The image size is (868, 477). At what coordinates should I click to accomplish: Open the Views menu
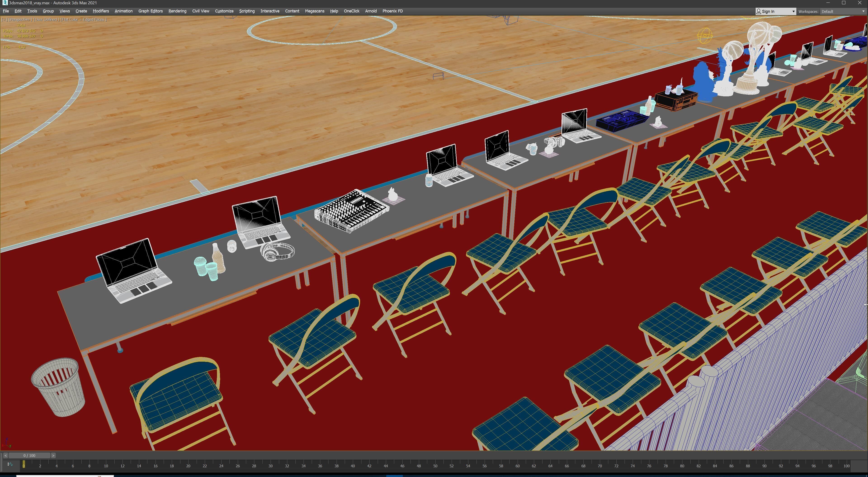64,11
